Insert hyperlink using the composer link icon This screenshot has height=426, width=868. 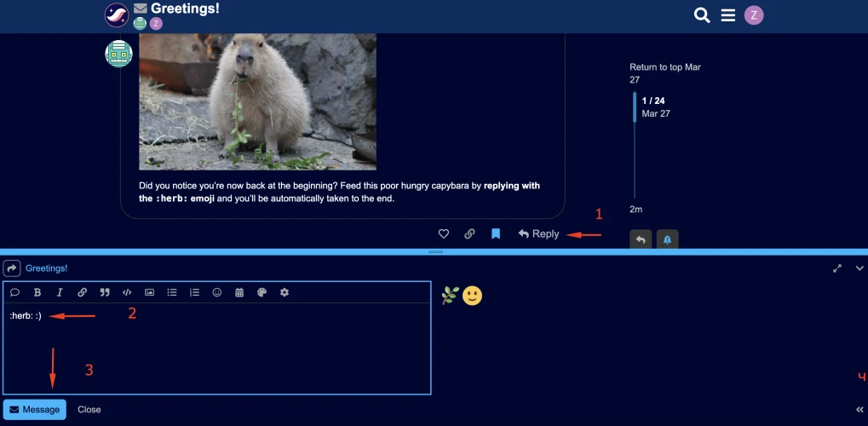[x=82, y=292]
